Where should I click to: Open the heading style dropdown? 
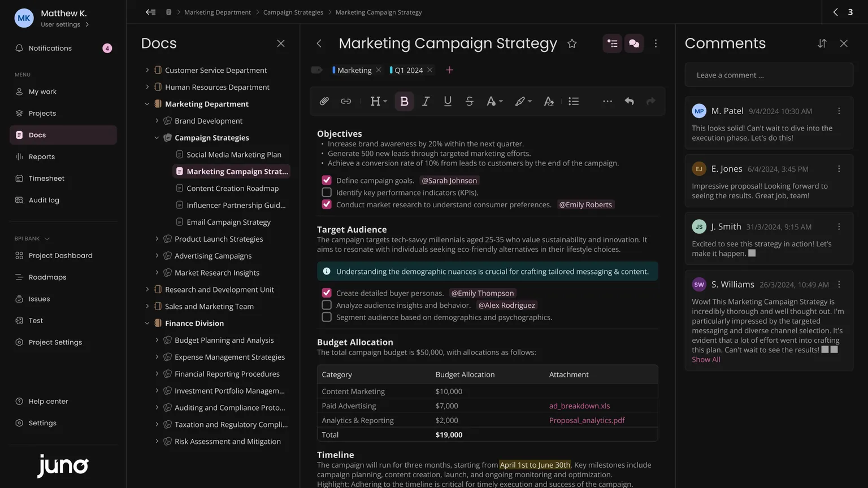(x=378, y=101)
